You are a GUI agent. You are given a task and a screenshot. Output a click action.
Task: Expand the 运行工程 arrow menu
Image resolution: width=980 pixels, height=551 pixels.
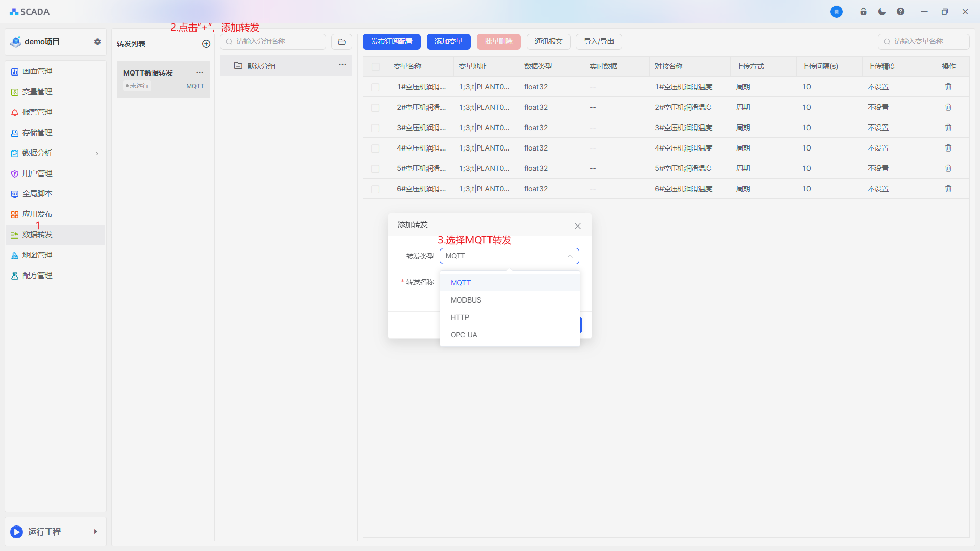click(x=95, y=532)
